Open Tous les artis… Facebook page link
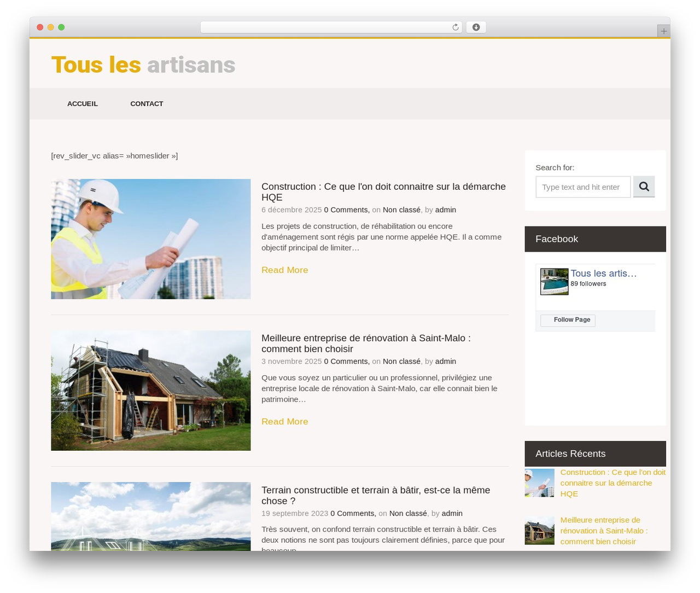The image size is (700, 593). coord(604,274)
